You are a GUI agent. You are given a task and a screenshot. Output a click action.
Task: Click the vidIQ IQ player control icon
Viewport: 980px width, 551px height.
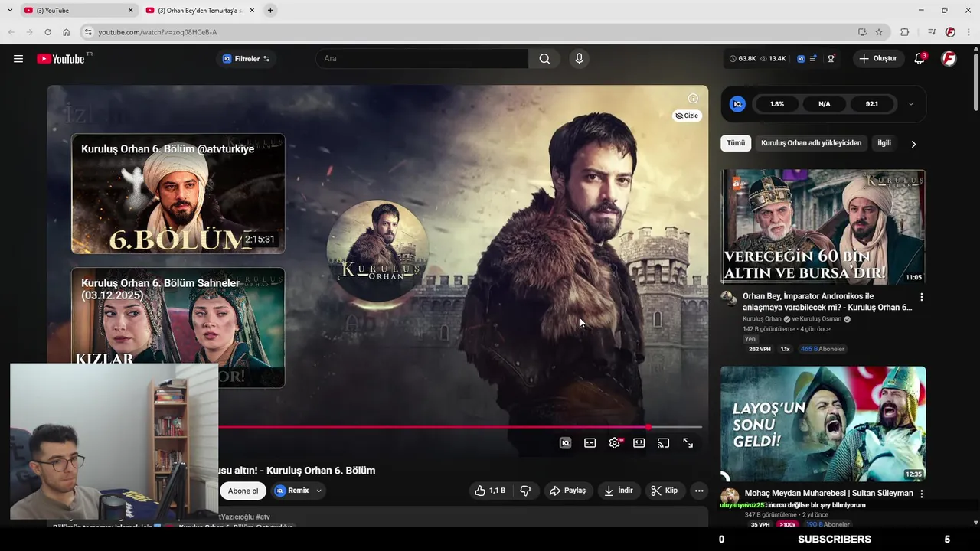(565, 443)
